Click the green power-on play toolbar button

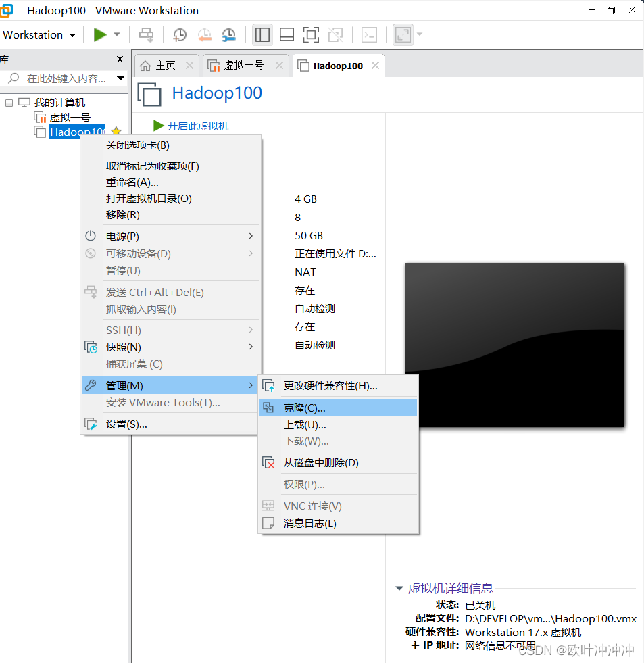[100, 34]
